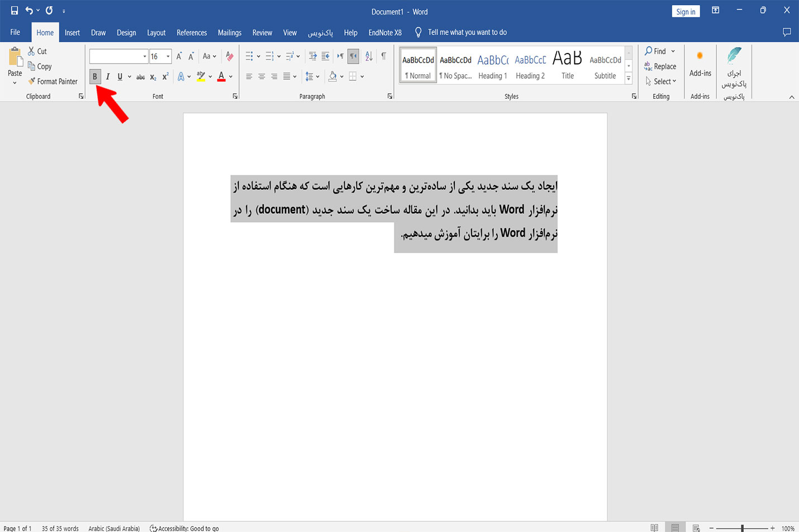799x532 pixels.
Task: Click the Tell me what you want search box
Action: (x=467, y=32)
